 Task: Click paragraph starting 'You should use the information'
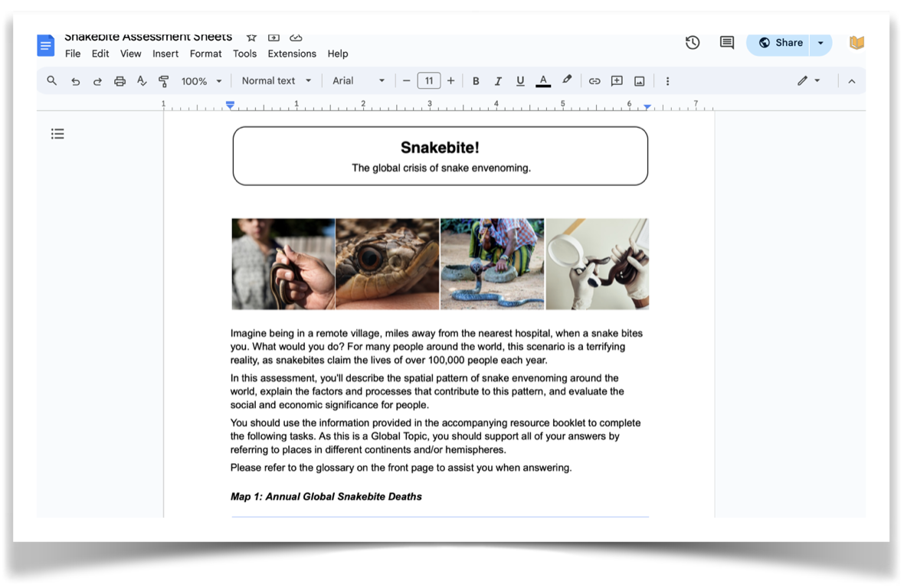435,436
